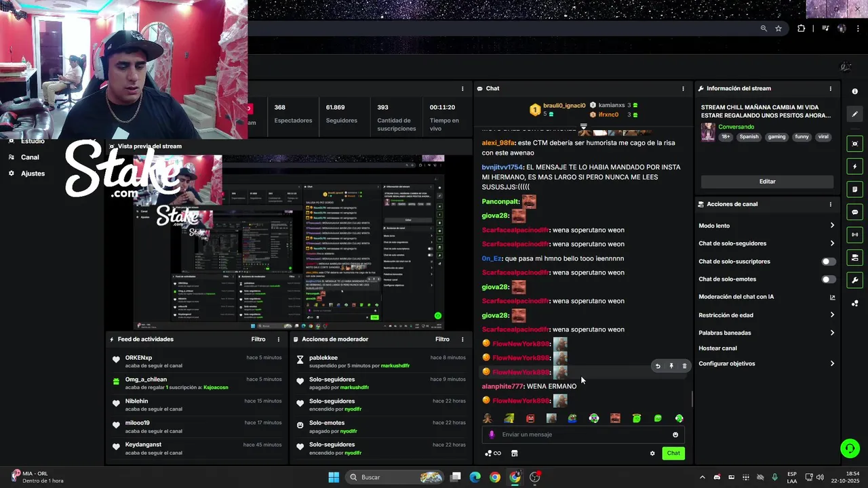Show hidden system tray icons chevron

(x=702, y=477)
